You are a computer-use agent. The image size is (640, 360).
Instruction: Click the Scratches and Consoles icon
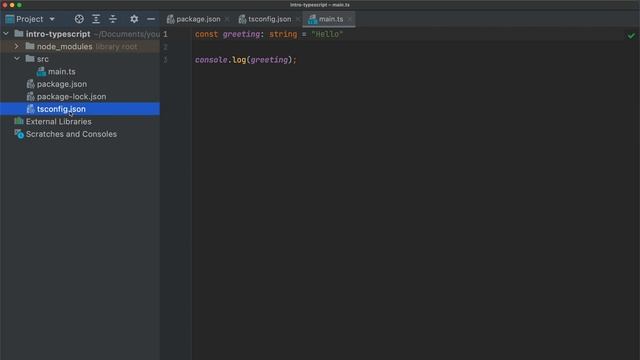(x=19, y=134)
